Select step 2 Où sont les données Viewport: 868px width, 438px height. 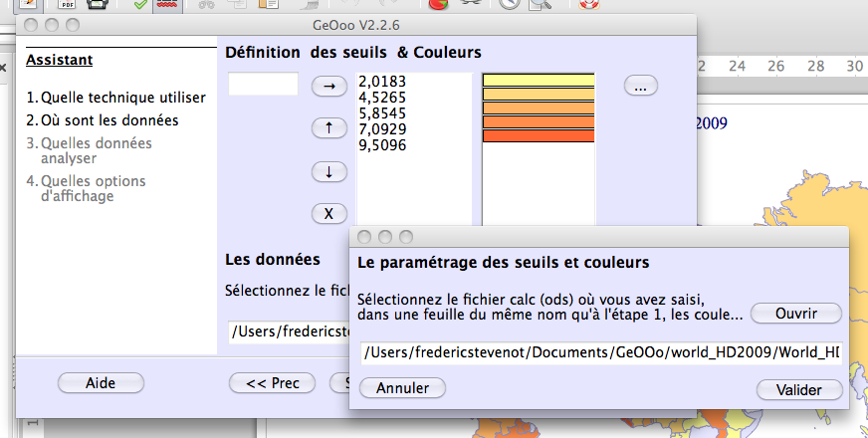tap(103, 120)
